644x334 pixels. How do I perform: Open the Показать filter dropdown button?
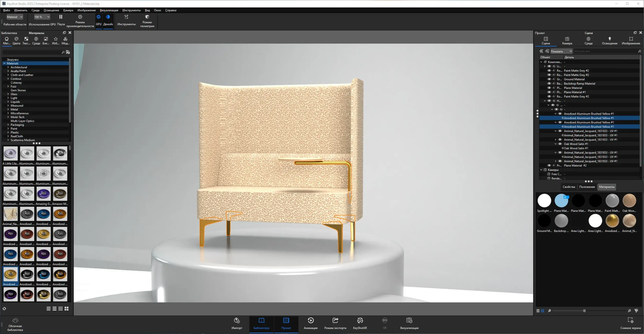561,51
